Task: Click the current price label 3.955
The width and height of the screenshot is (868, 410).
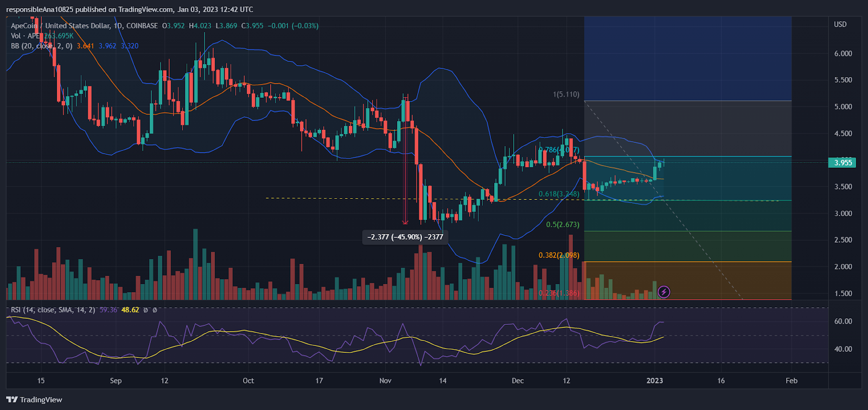Action: (x=843, y=162)
